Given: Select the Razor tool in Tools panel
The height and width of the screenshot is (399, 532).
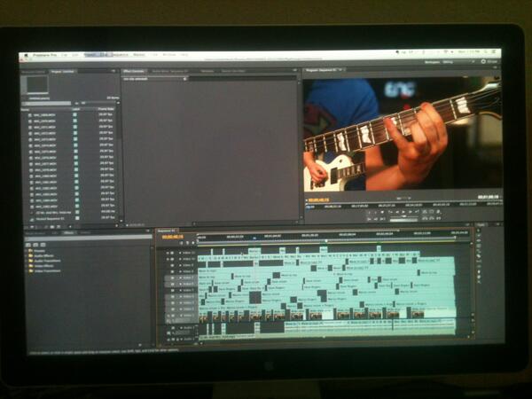Looking at the screenshot, I should [479, 256].
